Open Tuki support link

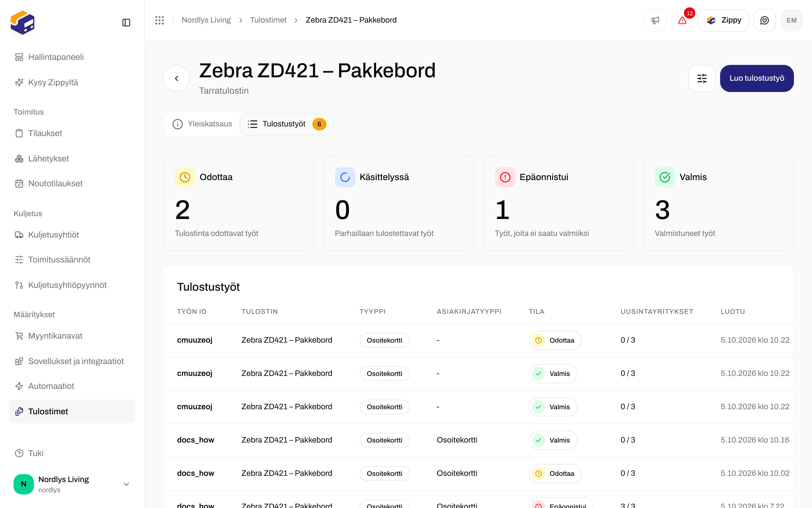72,453
